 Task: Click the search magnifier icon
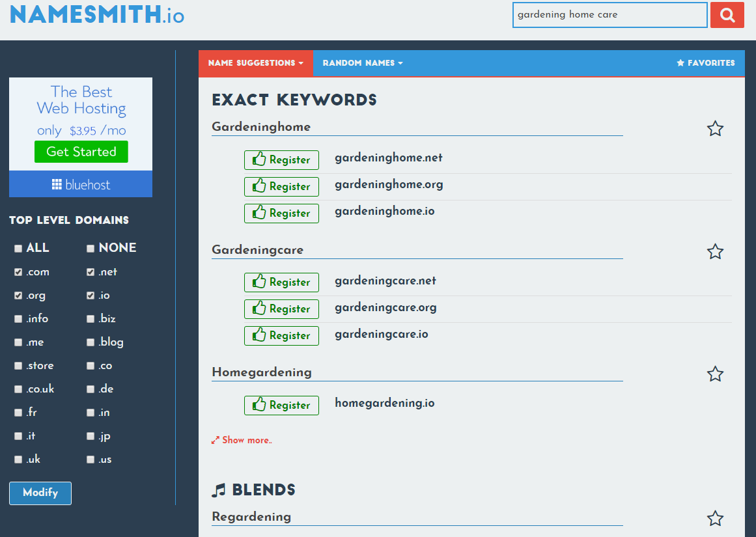[727, 14]
